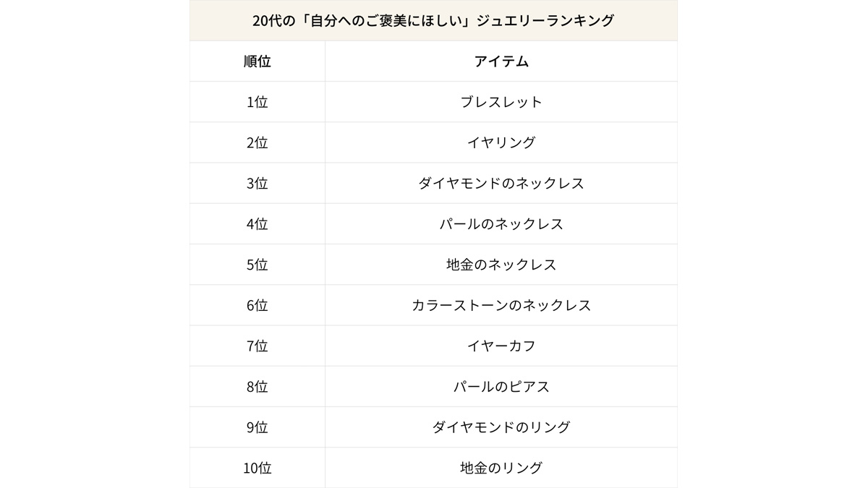Click the 2位 rank cell
Viewport: 868px width, 488px height.
pos(258,142)
